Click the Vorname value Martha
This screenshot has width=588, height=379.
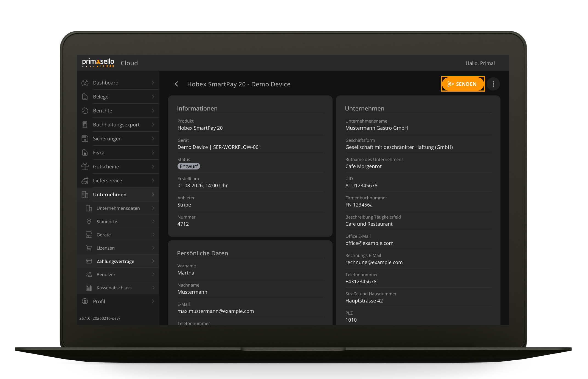pos(186,273)
